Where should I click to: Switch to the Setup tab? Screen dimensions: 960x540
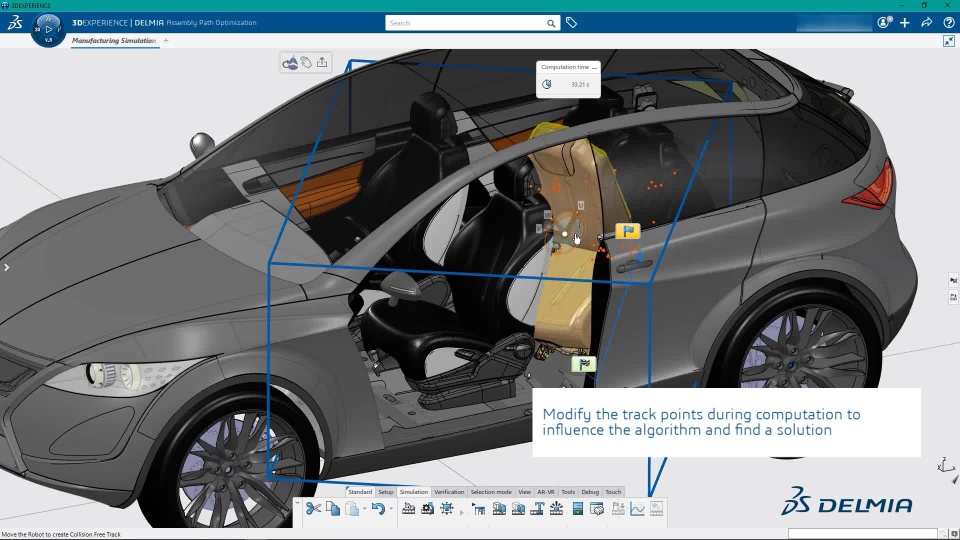point(386,492)
